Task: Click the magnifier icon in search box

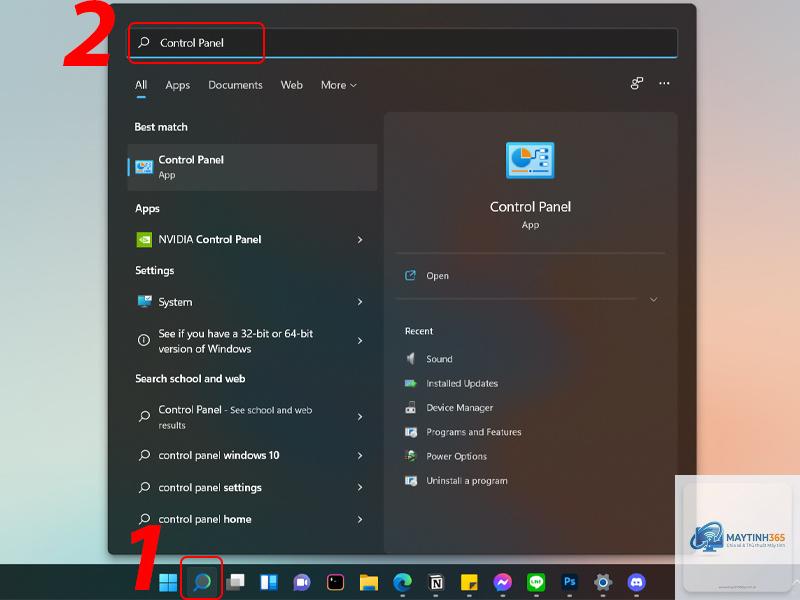Action: click(144, 42)
